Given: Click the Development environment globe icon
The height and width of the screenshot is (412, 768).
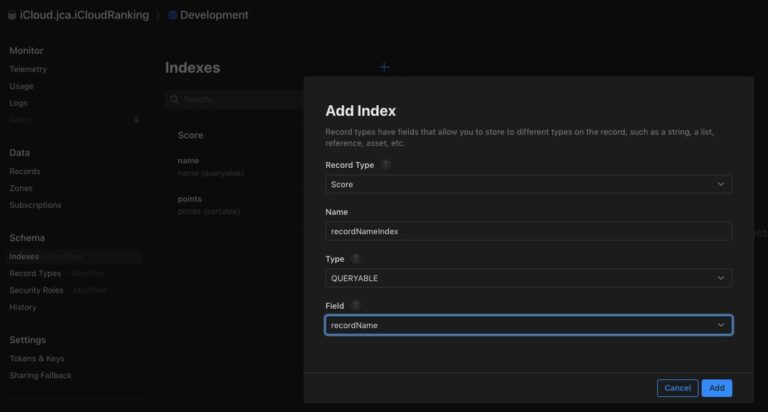Looking at the screenshot, I should tap(172, 15).
